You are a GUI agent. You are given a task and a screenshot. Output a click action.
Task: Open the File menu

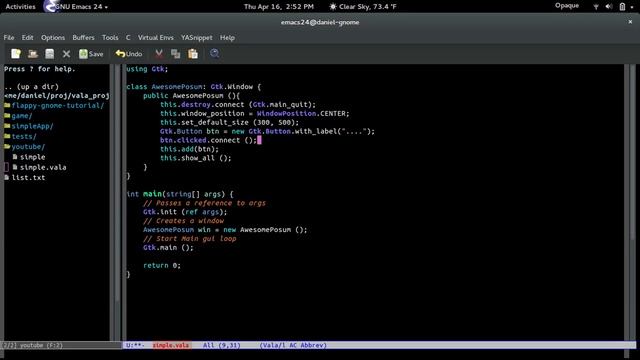[x=9, y=38]
